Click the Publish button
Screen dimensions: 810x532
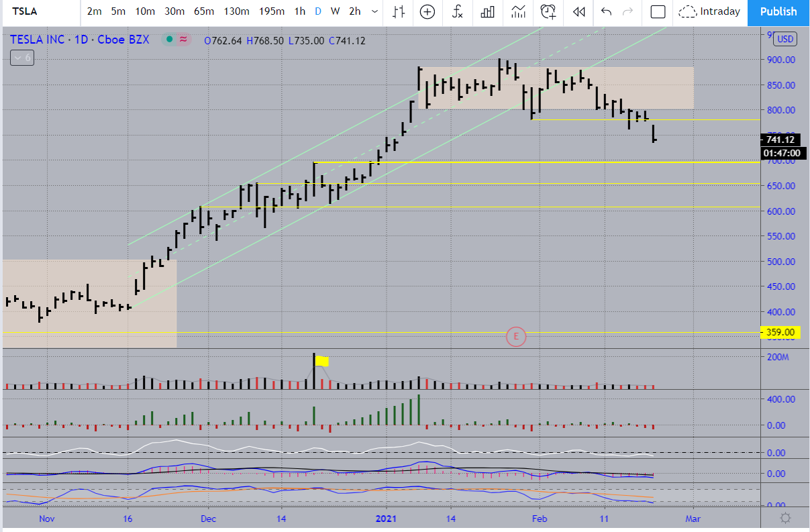[x=778, y=11]
